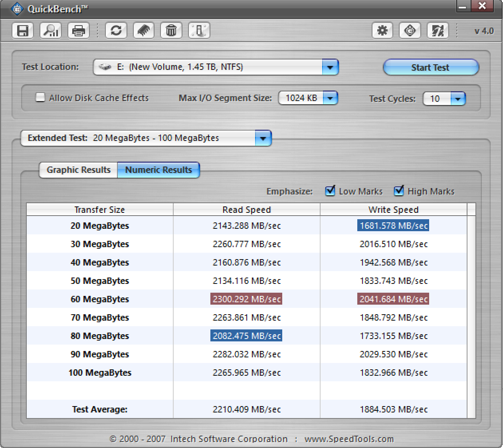503x448 pixels.
Task: Click the magnifier with bars icon
Action: [x=51, y=31]
